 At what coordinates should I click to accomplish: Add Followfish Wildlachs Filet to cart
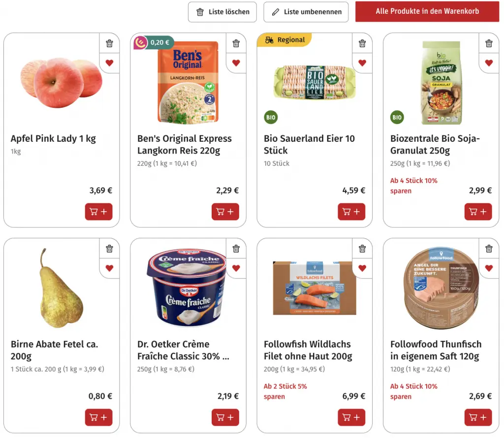[x=351, y=417]
